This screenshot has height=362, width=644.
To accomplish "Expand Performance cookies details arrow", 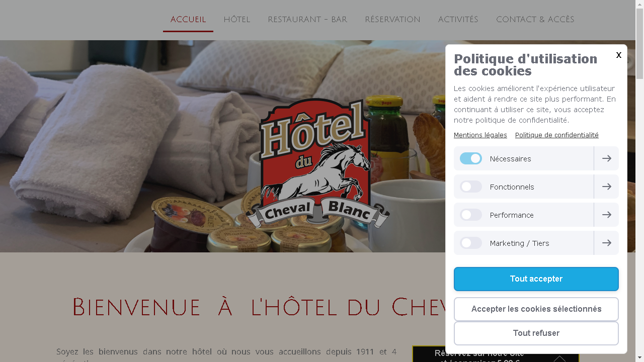I will (606, 215).
